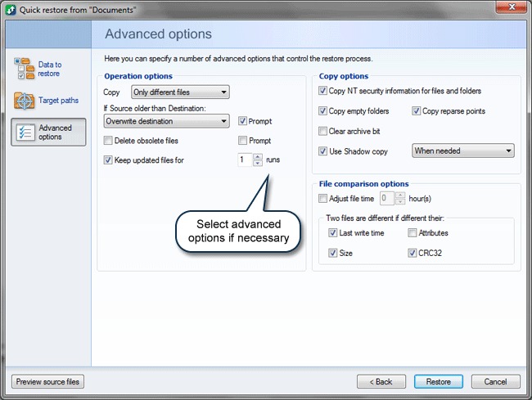This screenshot has height=400, width=532.
Task: Toggle the CRC32 comparison checkbox
Action: click(413, 253)
